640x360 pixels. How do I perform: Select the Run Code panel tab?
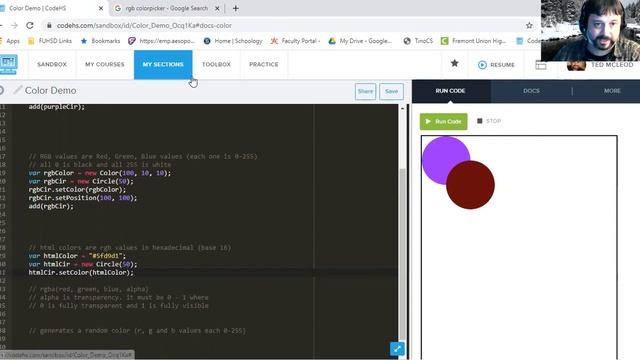pos(451,91)
